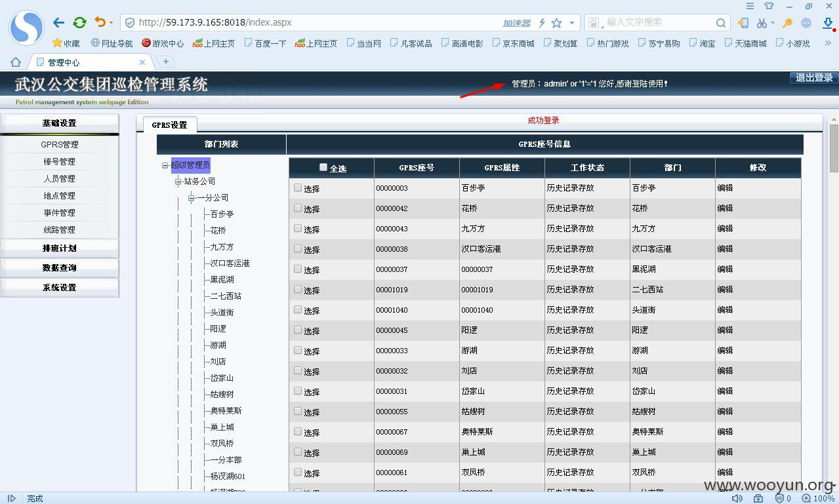Reload page with green refresh icon

click(79, 22)
